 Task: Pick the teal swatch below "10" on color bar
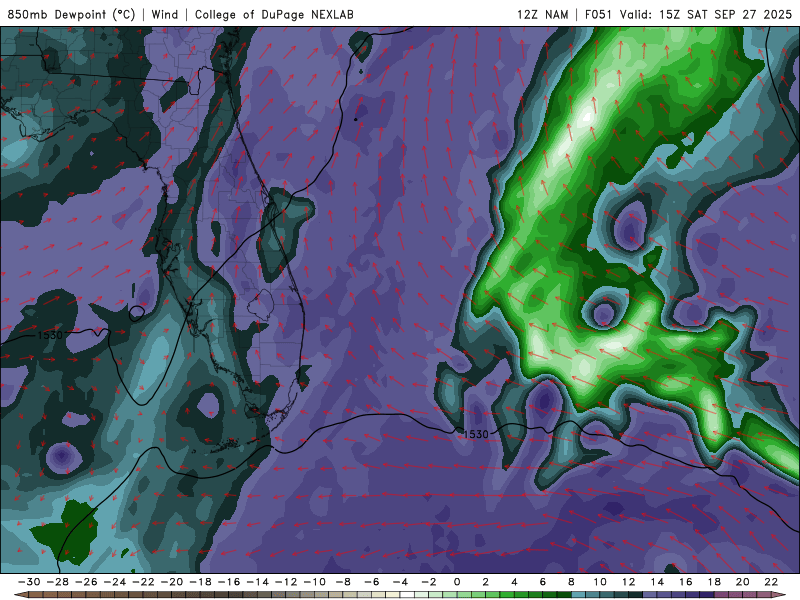[607, 595]
